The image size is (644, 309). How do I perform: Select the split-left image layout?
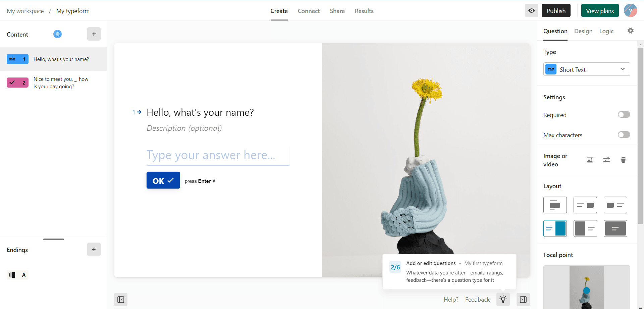[x=585, y=228]
